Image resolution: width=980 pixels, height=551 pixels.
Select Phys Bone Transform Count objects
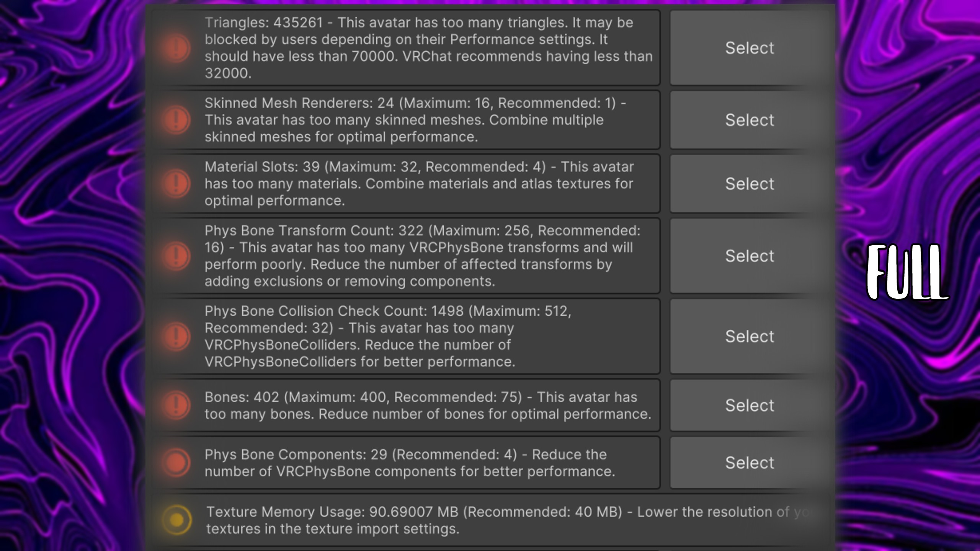[x=750, y=256]
